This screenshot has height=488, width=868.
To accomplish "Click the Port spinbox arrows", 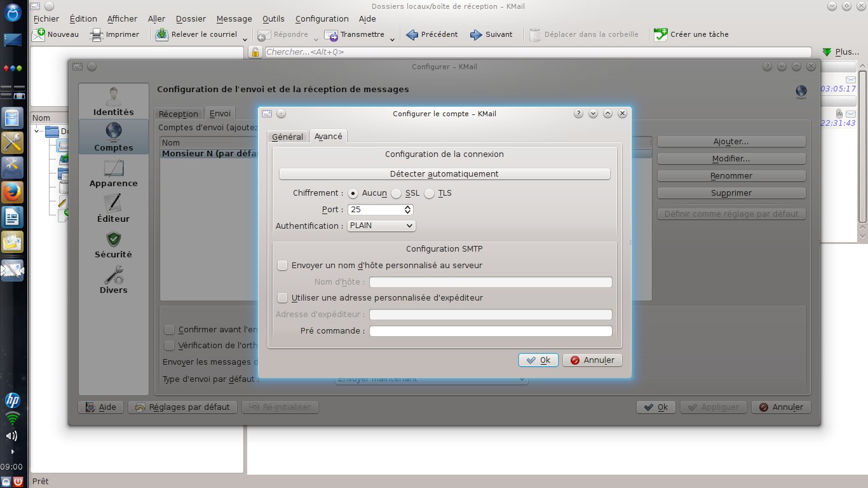I will (408, 209).
